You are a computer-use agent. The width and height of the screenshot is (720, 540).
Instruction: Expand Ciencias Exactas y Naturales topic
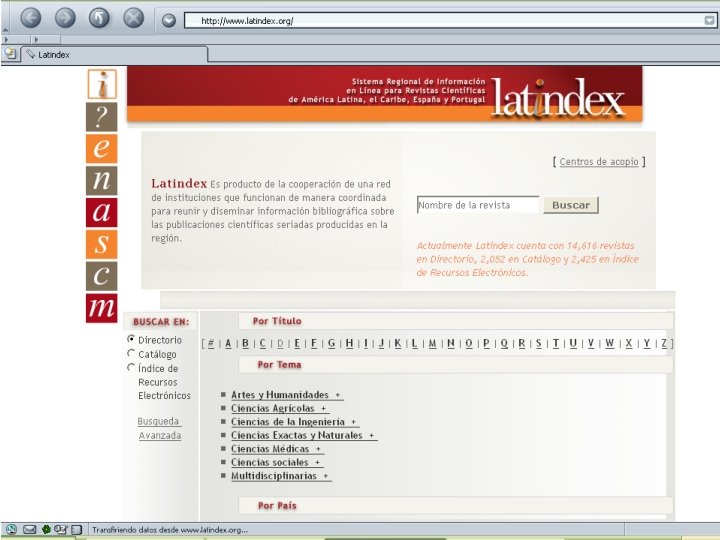(x=303, y=435)
